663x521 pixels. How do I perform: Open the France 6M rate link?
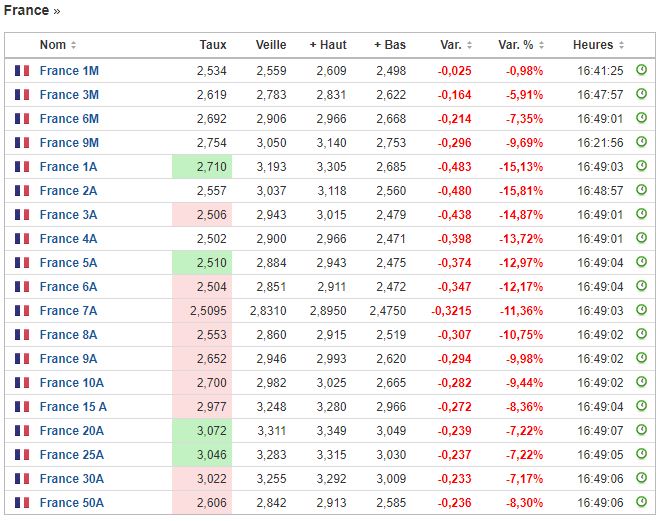click(x=69, y=119)
